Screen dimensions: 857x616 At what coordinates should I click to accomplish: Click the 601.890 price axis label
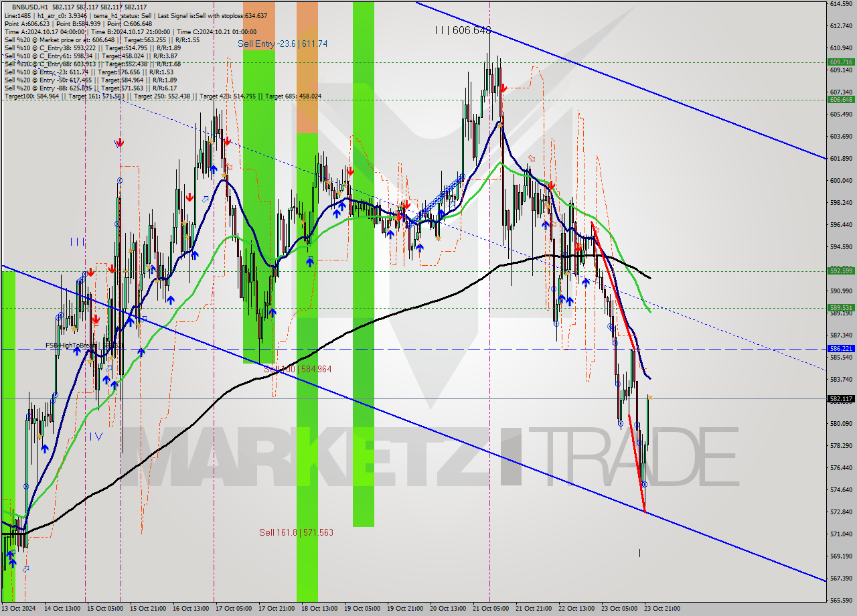tap(841, 158)
